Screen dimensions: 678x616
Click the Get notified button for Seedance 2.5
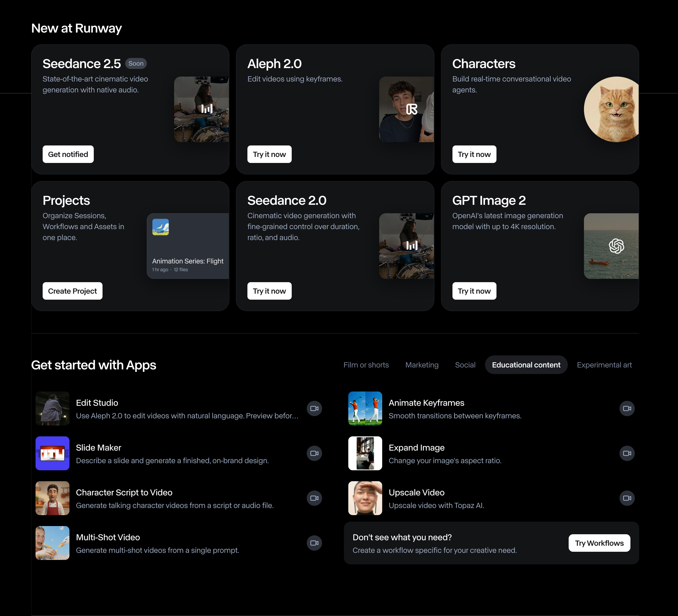pyautogui.click(x=68, y=154)
